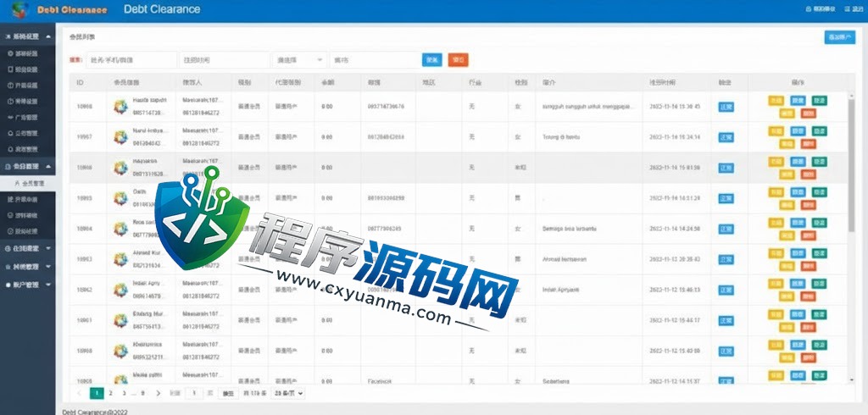Open the select dropdown in the search bar
Image resolution: width=868 pixels, height=415 pixels.
tap(299, 60)
